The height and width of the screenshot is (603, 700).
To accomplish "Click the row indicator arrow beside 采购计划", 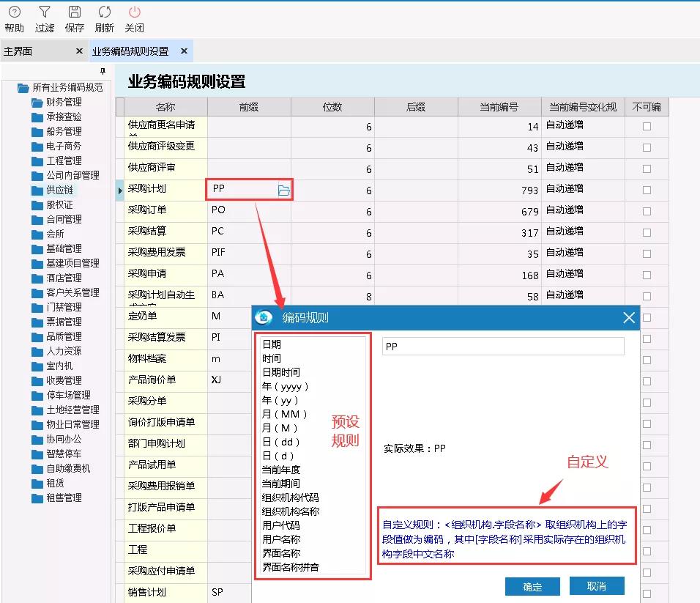I will click(x=119, y=190).
